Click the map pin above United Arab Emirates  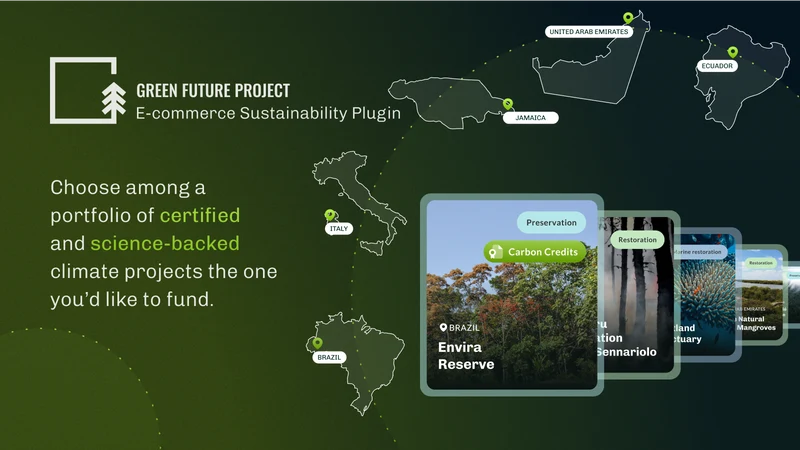pyautogui.click(x=628, y=18)
